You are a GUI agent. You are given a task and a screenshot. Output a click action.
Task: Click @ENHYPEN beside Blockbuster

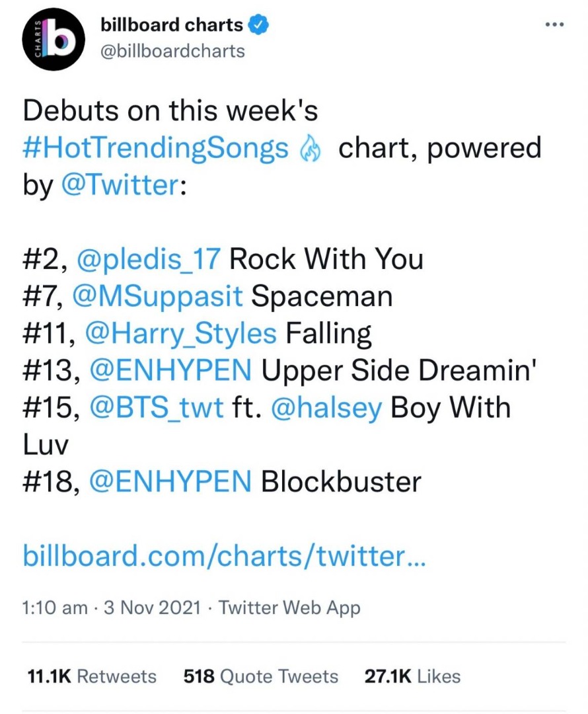tap(170, 481)
